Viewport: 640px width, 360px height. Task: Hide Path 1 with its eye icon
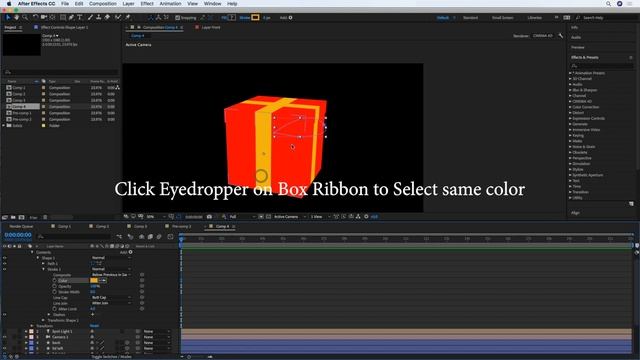click(5, 264)
